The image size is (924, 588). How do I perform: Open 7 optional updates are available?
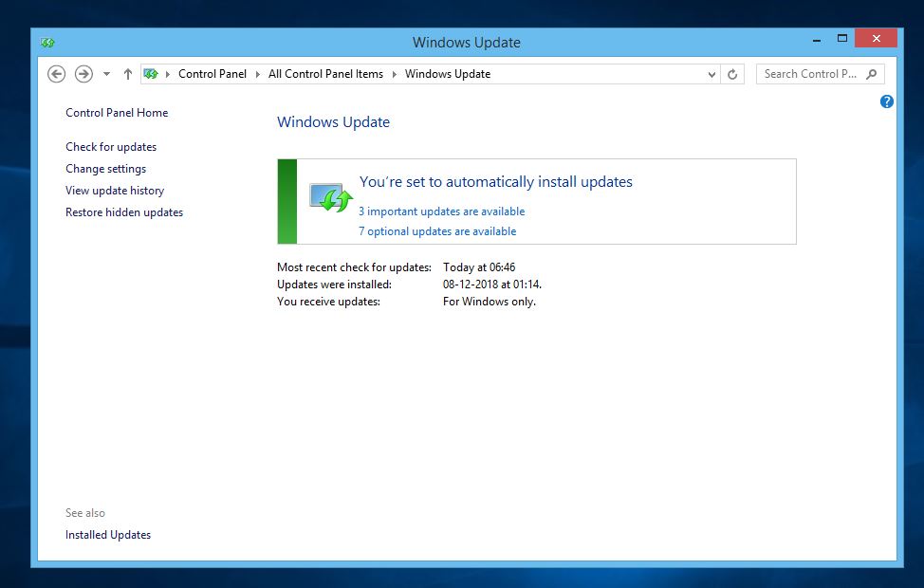coord(437,231)
